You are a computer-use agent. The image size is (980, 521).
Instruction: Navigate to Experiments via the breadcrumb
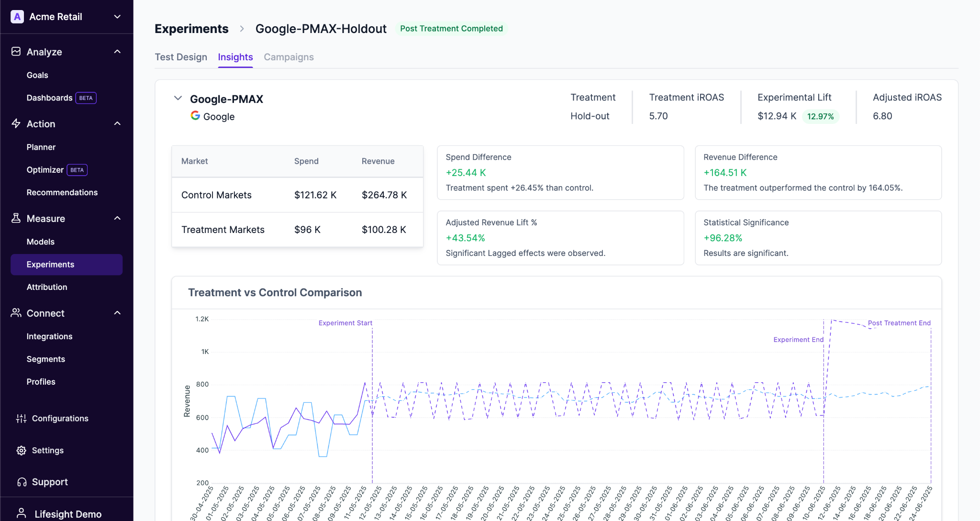click(x=191, y=29)
